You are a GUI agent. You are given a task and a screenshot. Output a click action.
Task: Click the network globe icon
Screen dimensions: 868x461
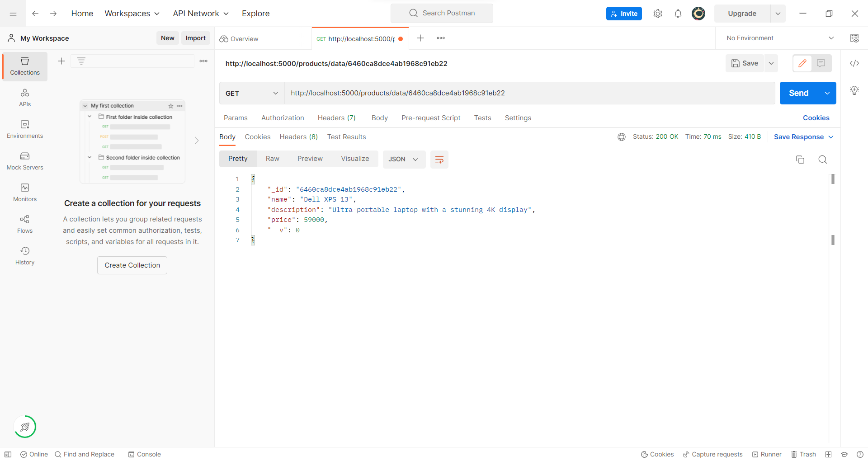[x=622, y=137]
